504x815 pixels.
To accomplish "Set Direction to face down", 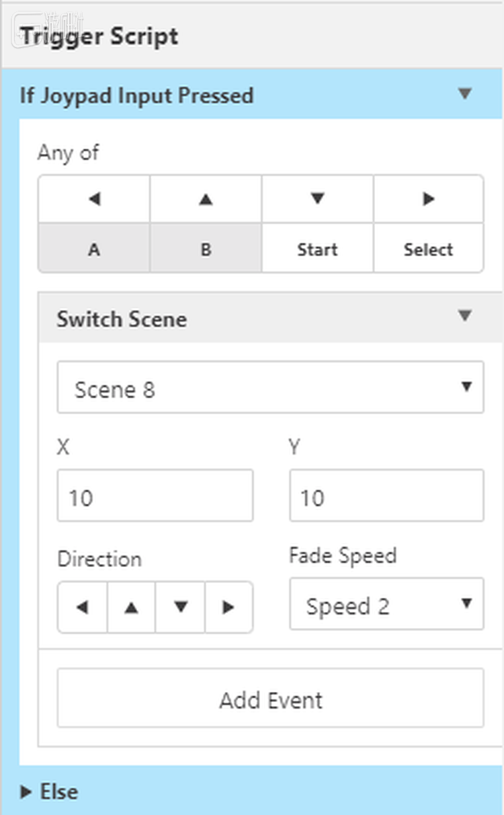I will pyautogui.click(x=180, y=607).
